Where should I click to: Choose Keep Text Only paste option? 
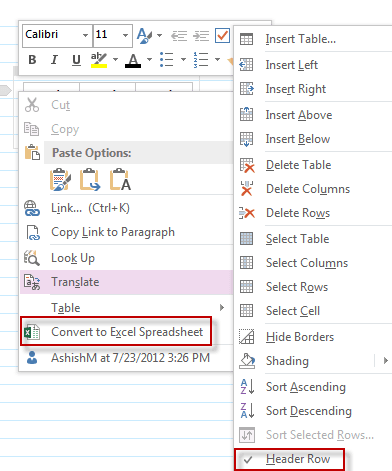pyautogui.click(x=120, y=180)
